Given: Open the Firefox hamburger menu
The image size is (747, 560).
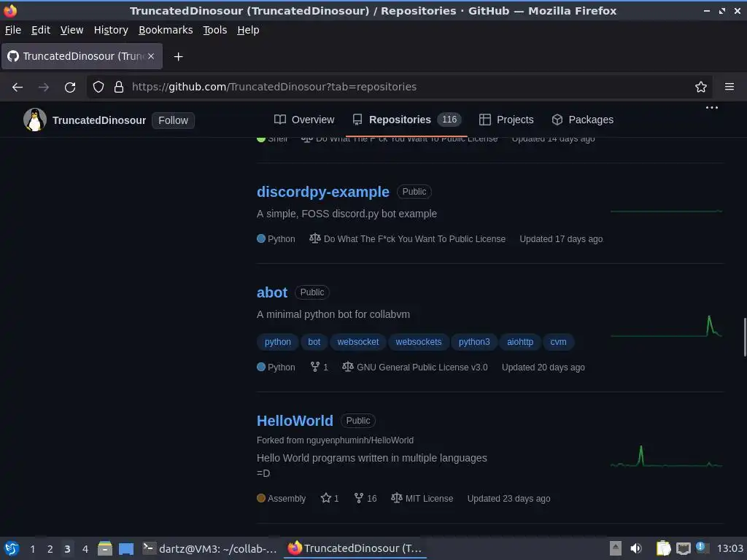Looking at the screenshot, I should [x=729, y=87].
